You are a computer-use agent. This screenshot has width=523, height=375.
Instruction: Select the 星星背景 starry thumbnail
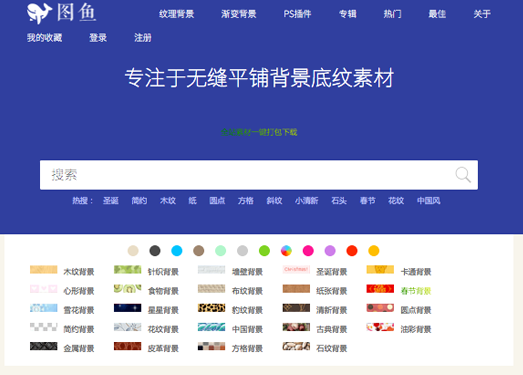[x=127, y=308]
